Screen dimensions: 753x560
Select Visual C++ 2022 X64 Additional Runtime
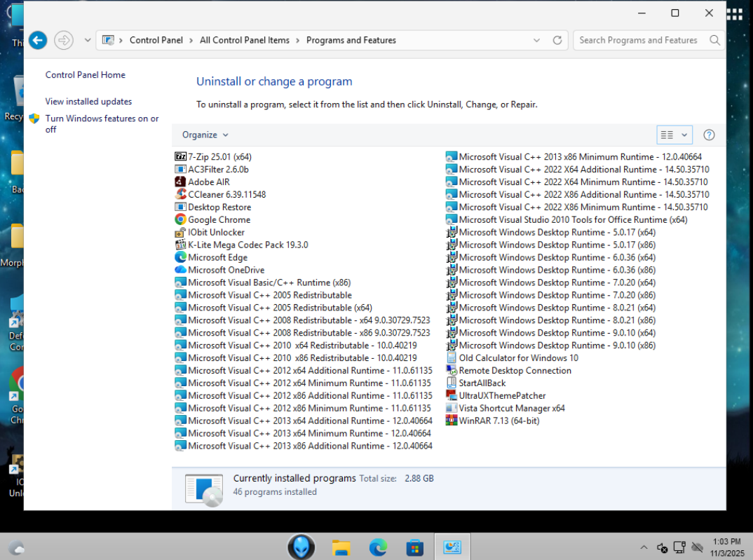(577, 169)
